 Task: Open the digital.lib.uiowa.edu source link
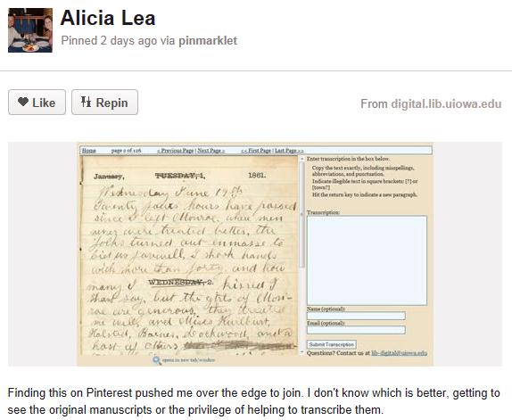[446, 103]
